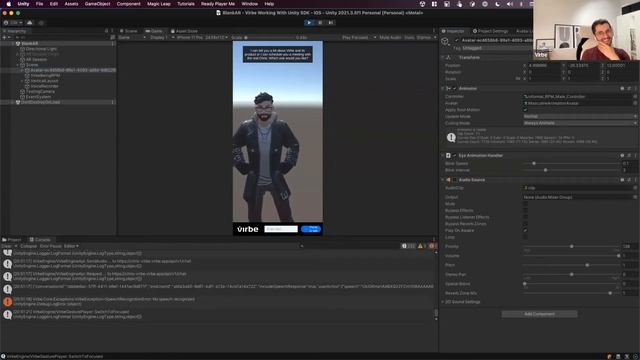
Task: Toggle the Animator component enabled checkbox
Action: (455, 88)
